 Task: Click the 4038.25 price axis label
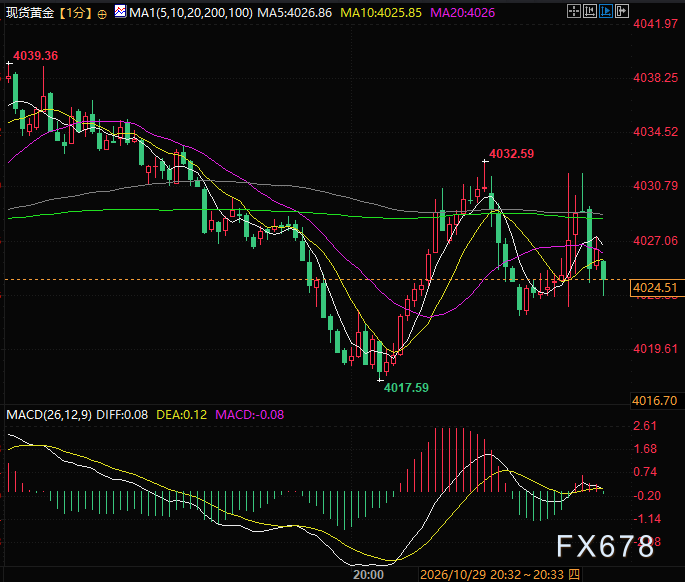(656, 78)
